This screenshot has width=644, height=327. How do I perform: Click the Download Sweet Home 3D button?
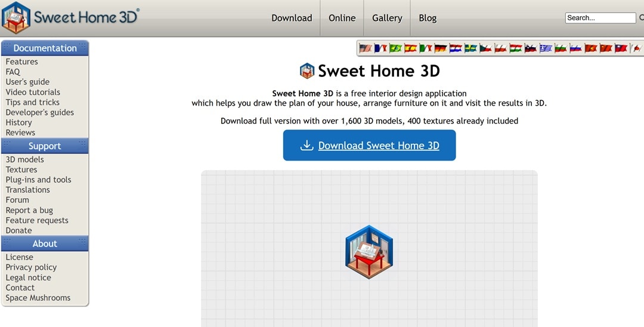(x=369, y=146)
